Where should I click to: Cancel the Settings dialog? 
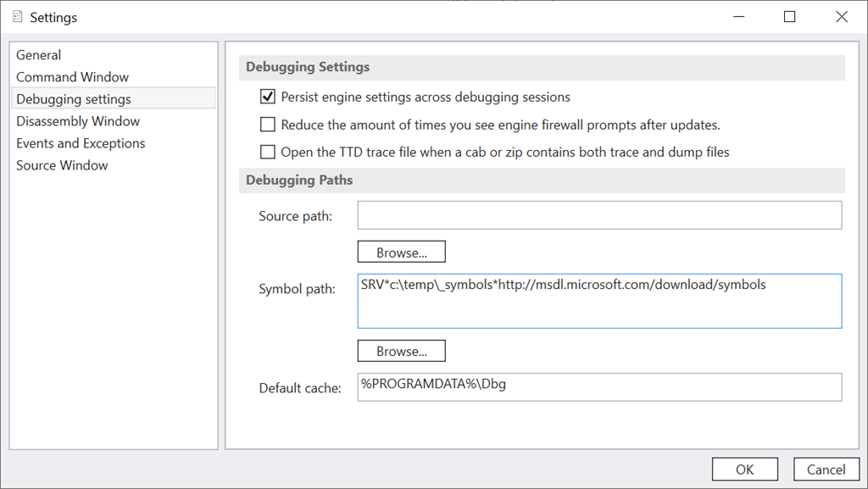[825, 470]
